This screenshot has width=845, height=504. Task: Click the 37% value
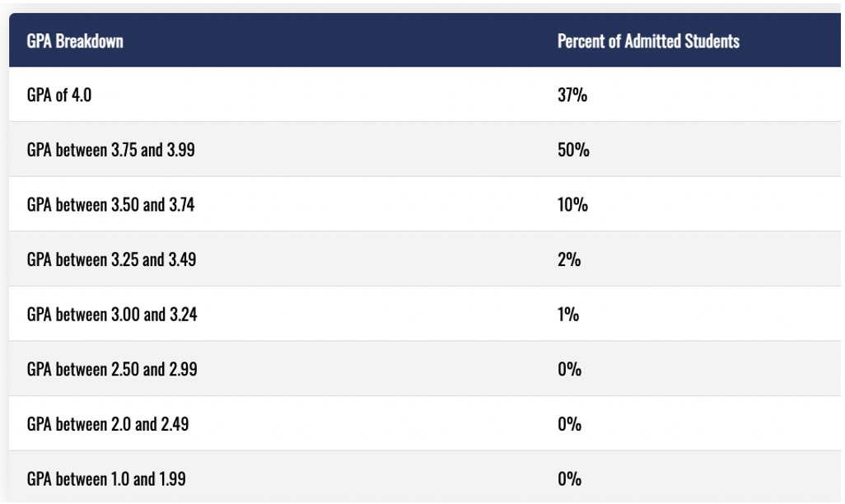(x=572, y=96)
